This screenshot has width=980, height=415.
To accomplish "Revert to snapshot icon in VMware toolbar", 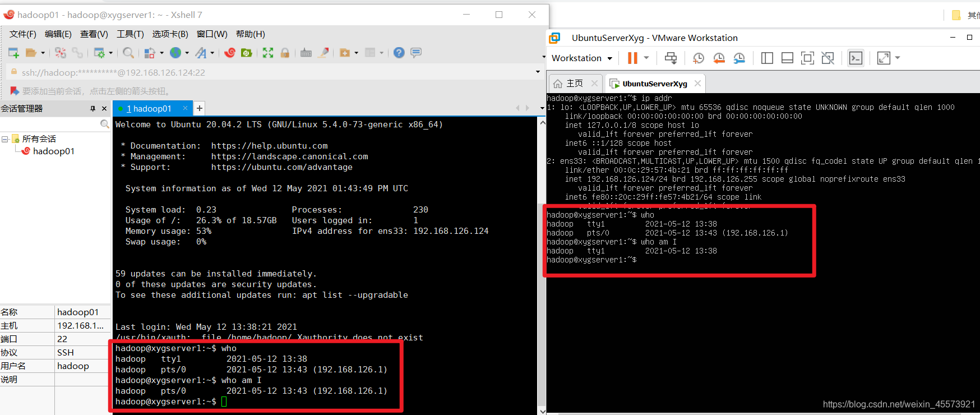I will (719, 58).
